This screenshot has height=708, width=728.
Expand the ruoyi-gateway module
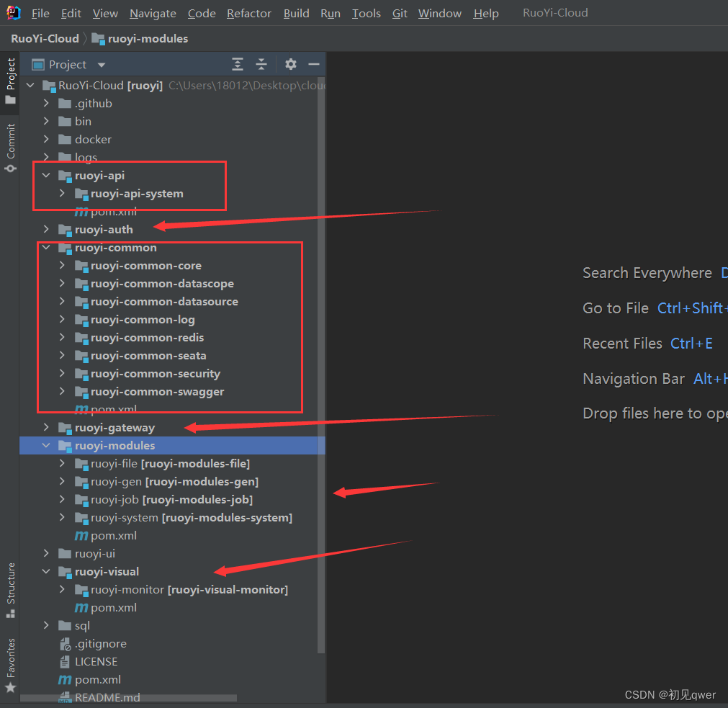[46, 428]
